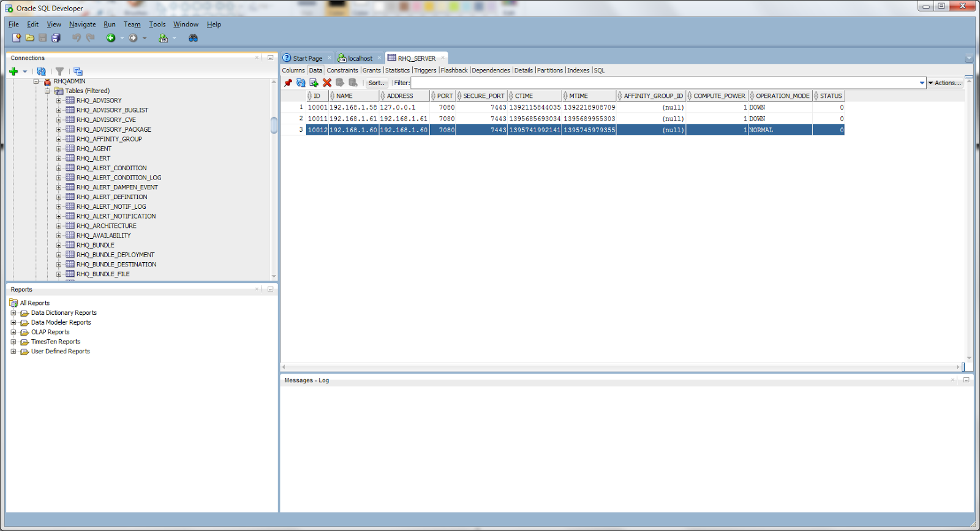Delete selected row with red X icon
Viewport: 980px width, 531px height.
tap(327, 83)
